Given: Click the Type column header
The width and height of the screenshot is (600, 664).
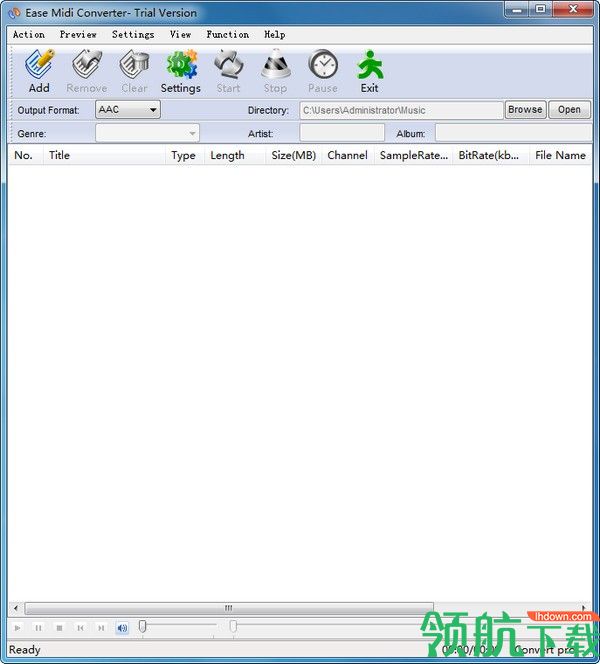Looking at the screenshot, I should (185, 155).
